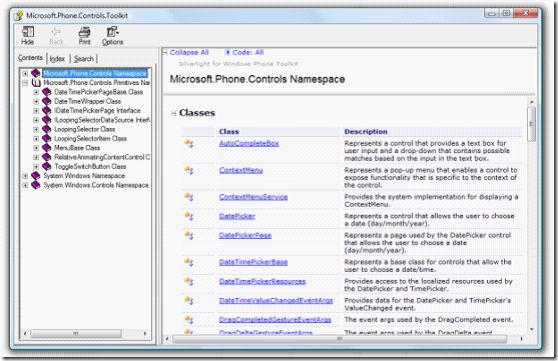
Task: Click the book icon beside ILoopingSelectorDataSource
Action: pos(47,120)
